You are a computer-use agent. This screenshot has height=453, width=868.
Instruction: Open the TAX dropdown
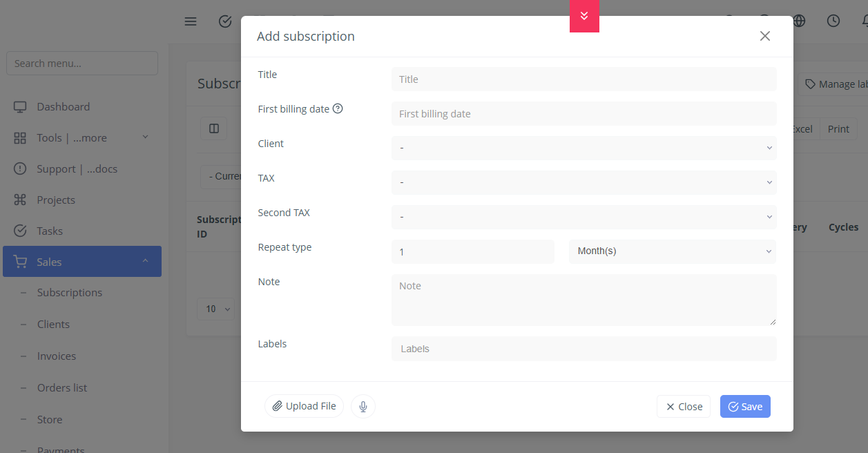(x=584, y=182)
